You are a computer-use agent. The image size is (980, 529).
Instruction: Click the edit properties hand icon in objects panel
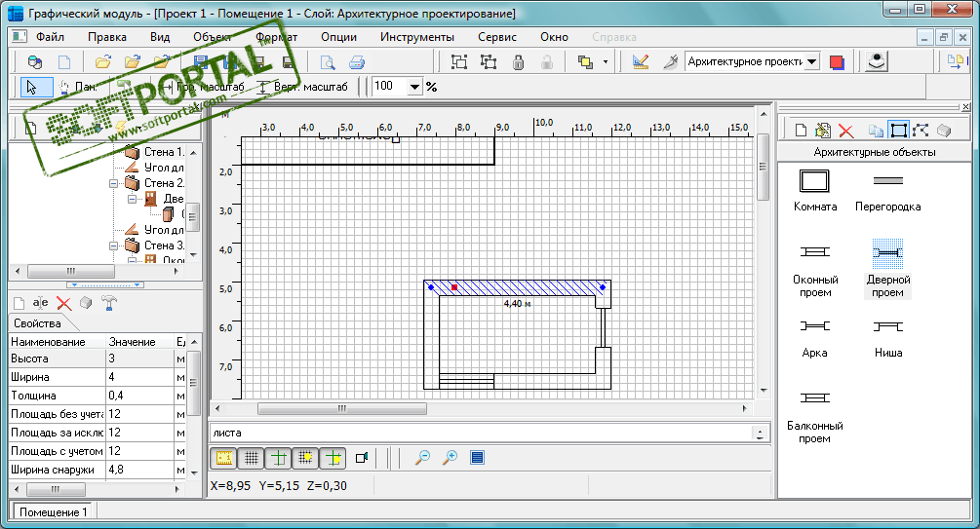point(823,131)
